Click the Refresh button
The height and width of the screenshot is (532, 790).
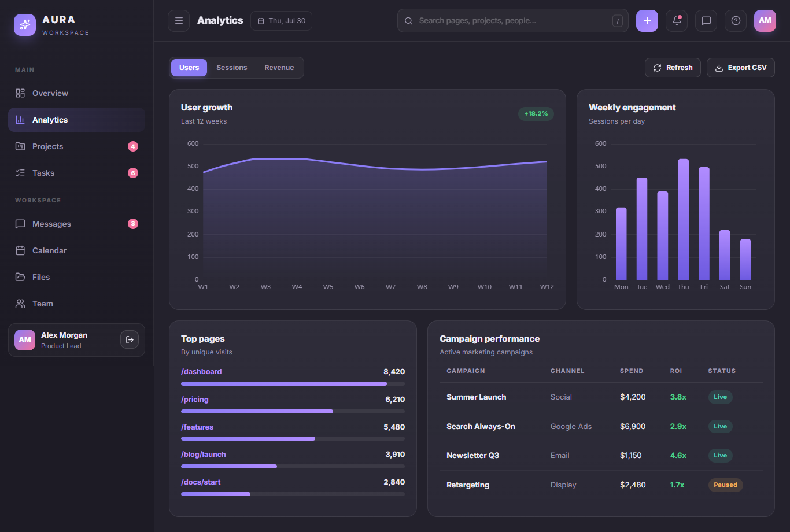(x=673, y=68)
